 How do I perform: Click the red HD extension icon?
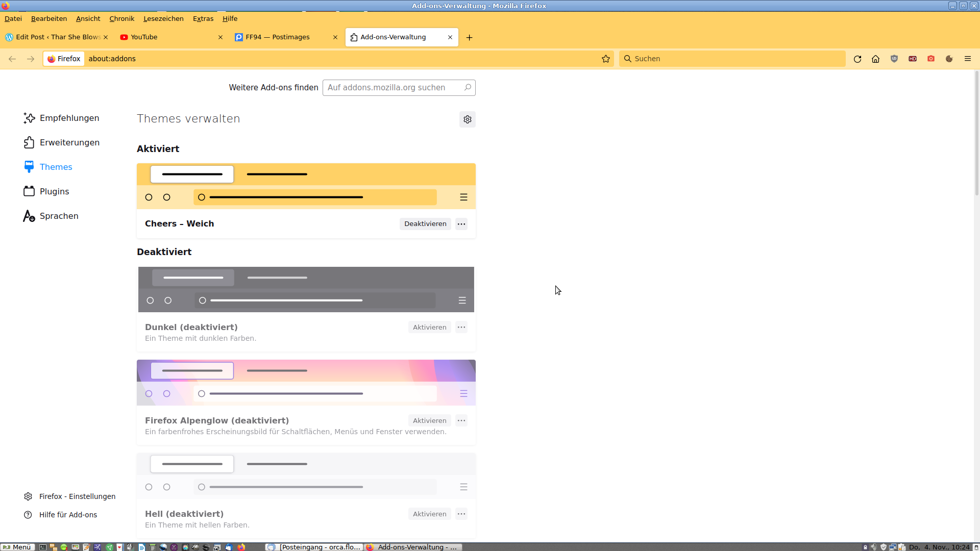[913, 59]
